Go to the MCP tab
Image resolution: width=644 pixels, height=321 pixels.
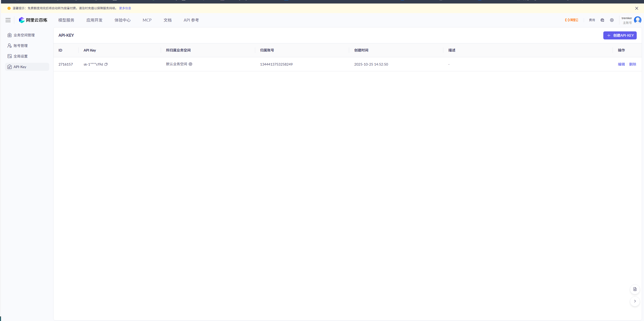coord(147,20)
